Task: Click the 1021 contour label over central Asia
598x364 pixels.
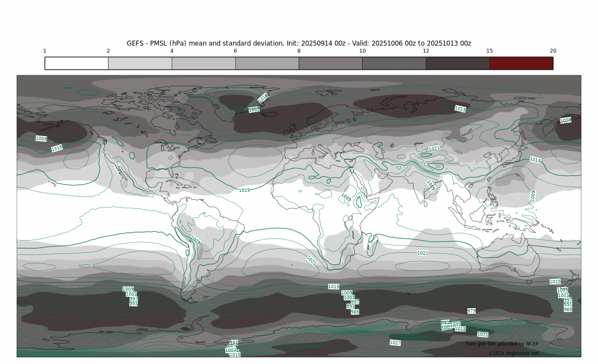Action: tap(434, 148)
